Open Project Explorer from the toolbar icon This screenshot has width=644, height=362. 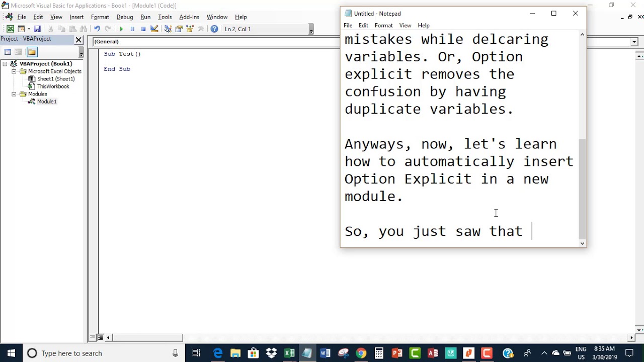(x=168, y=29)
